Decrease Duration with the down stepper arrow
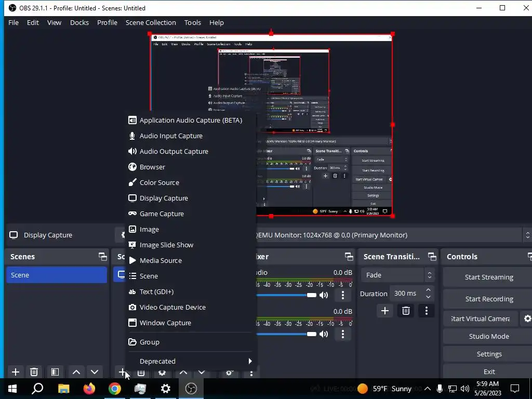The width and height of the screenshot is (532, 399). click(x=428, y=297)
